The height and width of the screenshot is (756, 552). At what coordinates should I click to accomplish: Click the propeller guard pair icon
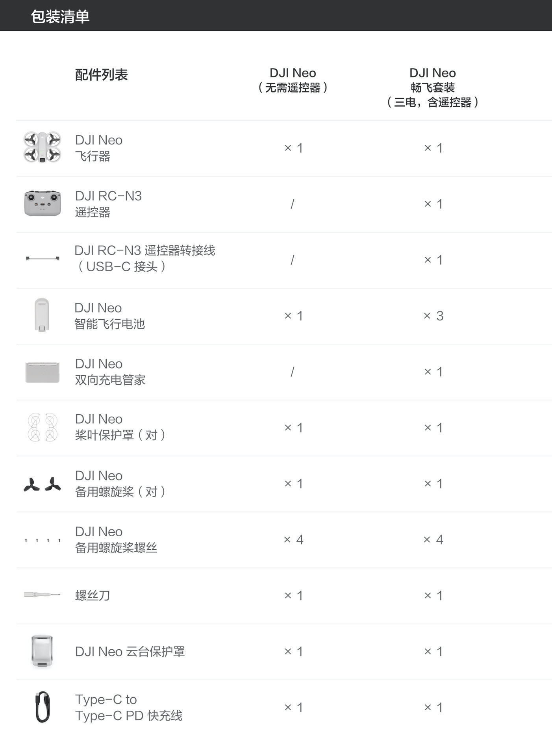[x=43, y=427]
